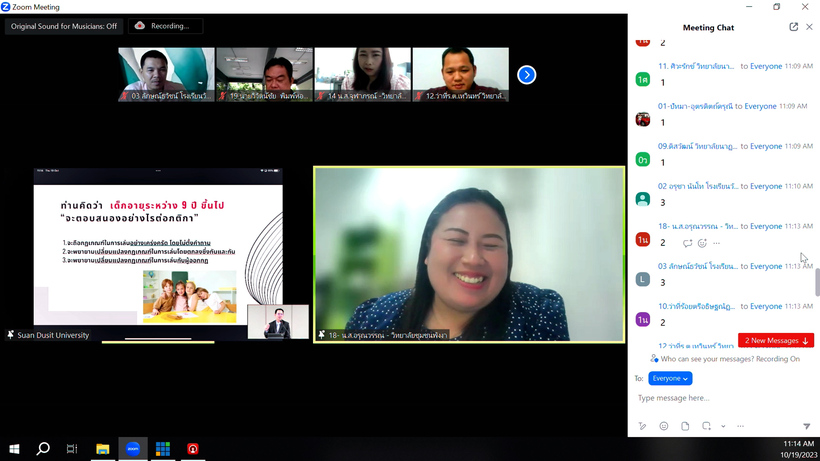The height and width of the screenshot is (461, 820).
Task: Click the screenshot capture icon in chat
Action: click(706, 426)
